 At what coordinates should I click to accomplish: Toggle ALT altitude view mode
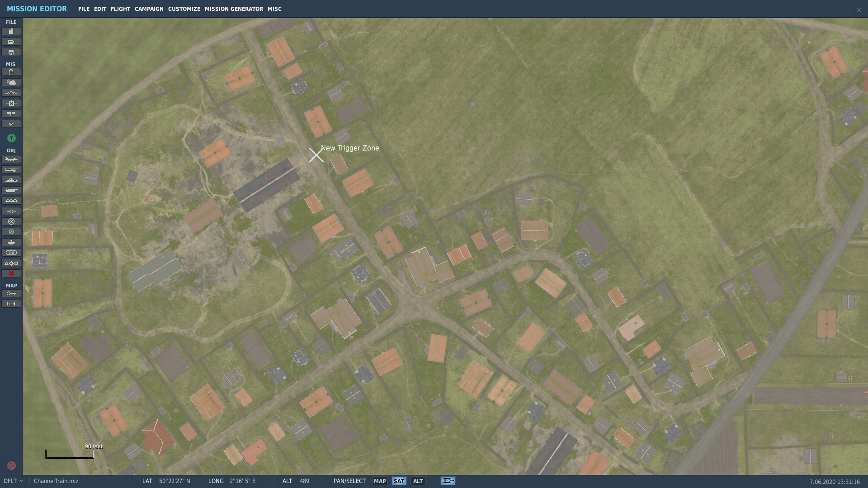coord(418,481)
